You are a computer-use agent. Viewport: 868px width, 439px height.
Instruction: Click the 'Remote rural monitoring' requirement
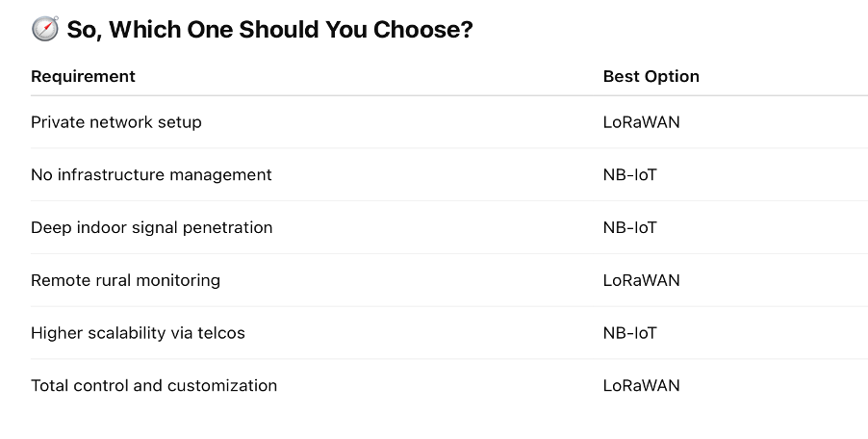coord(125,280)
